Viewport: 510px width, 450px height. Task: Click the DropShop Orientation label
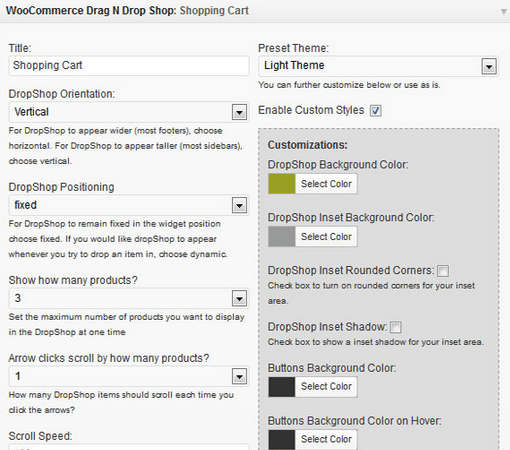62,94
